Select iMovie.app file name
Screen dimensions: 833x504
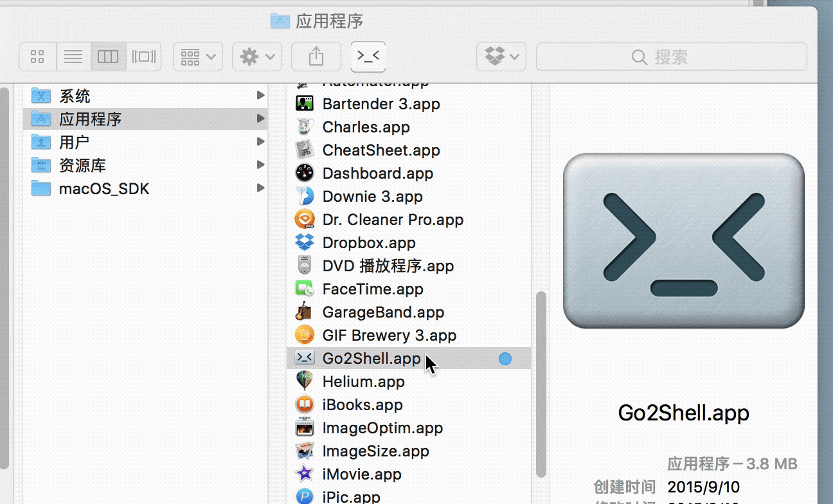click(x=362, y=474)
